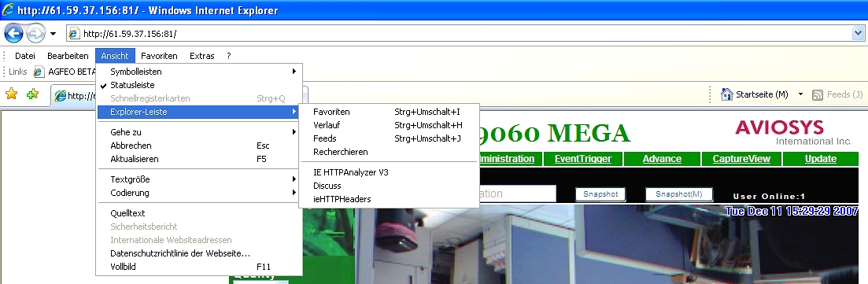Click the page icon in address bar
The height and width of the screenshot is (284, 868).
tap(74, 34)
